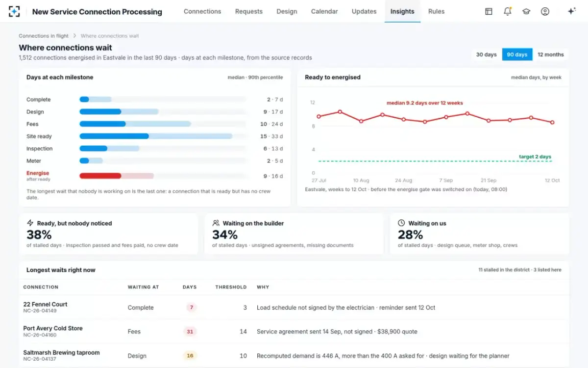The image size is (588, 368).
Task: Click the 'target 2 days' chart label
Action: (535, 157)
